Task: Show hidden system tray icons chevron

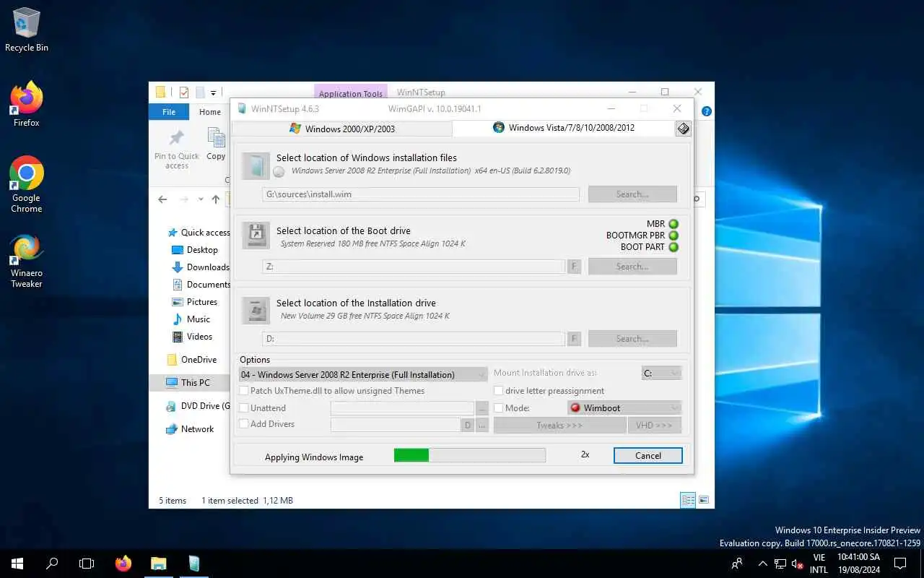Action: pos(762,564)
